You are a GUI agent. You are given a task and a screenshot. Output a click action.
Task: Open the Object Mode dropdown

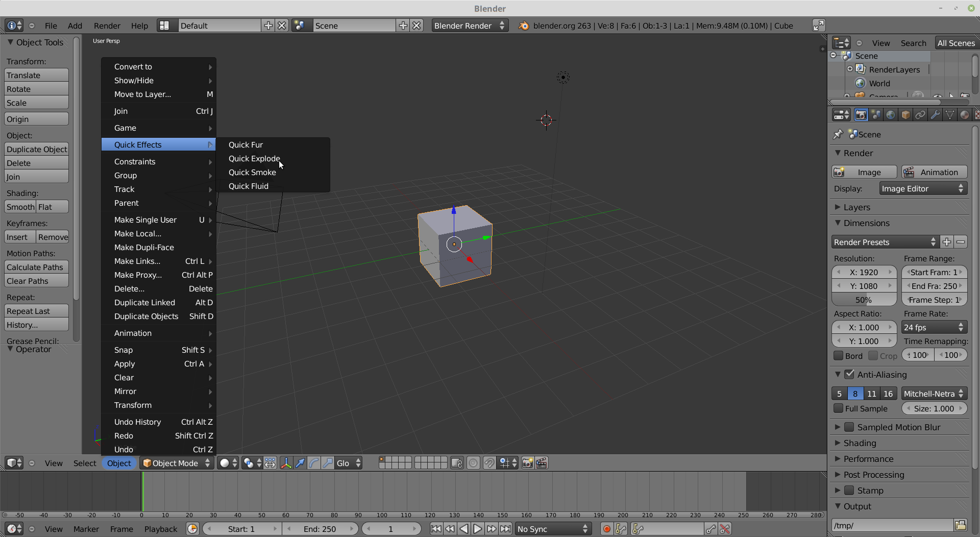pos(177,463)
